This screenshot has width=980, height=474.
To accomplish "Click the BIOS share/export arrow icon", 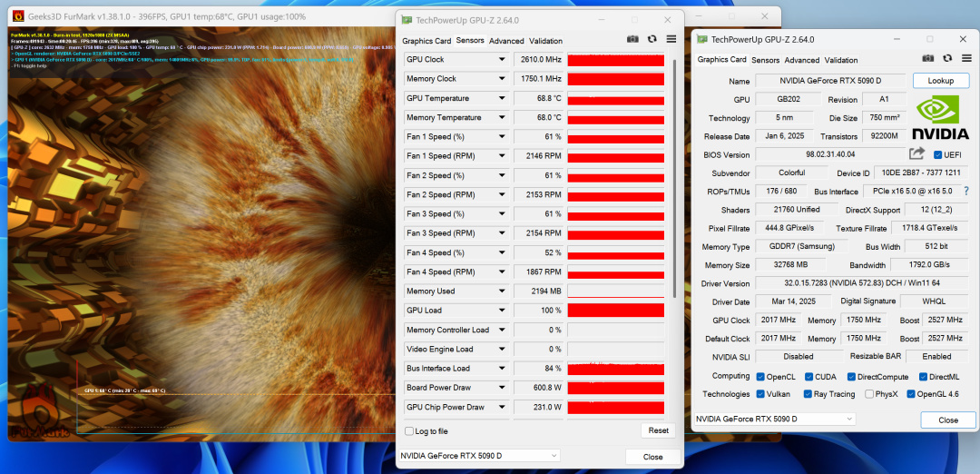I will [x=916, y=153].
